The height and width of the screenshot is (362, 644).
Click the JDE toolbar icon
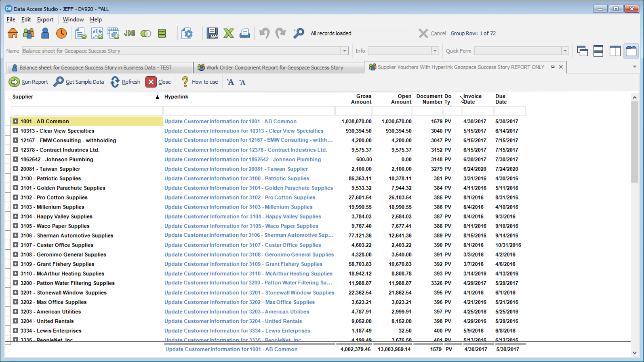(x=130, y=33)
